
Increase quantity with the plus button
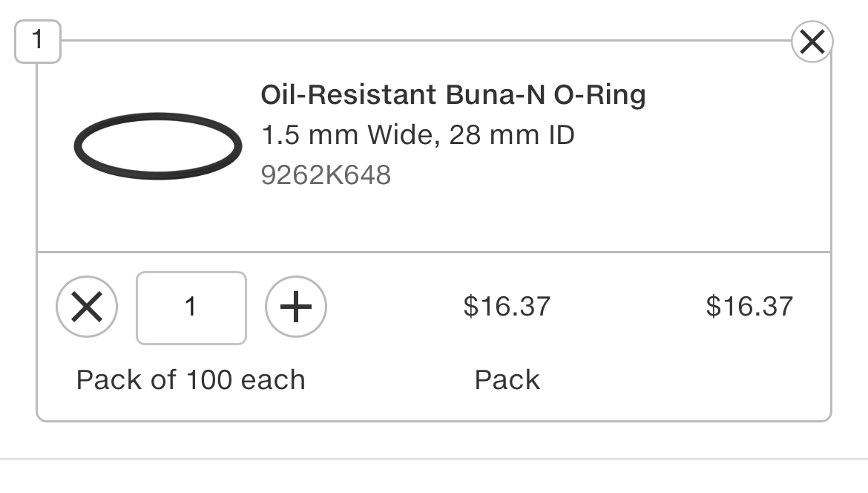click(295, 307)
